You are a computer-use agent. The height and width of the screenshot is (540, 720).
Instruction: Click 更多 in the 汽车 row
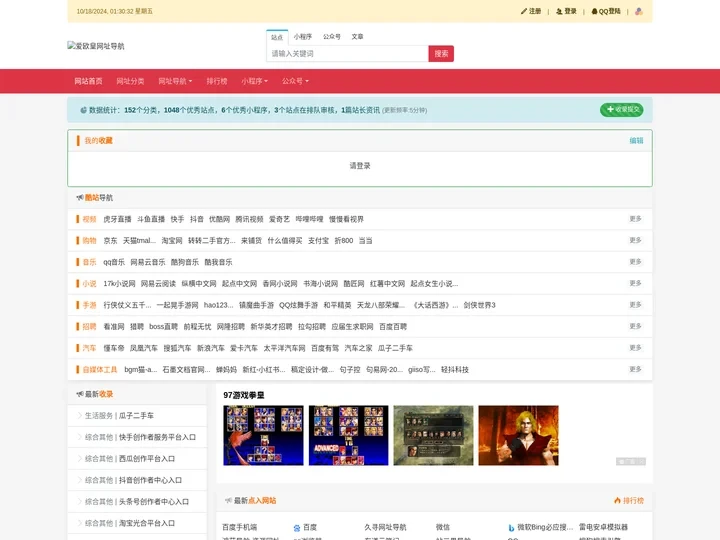(x=636, y=348)
